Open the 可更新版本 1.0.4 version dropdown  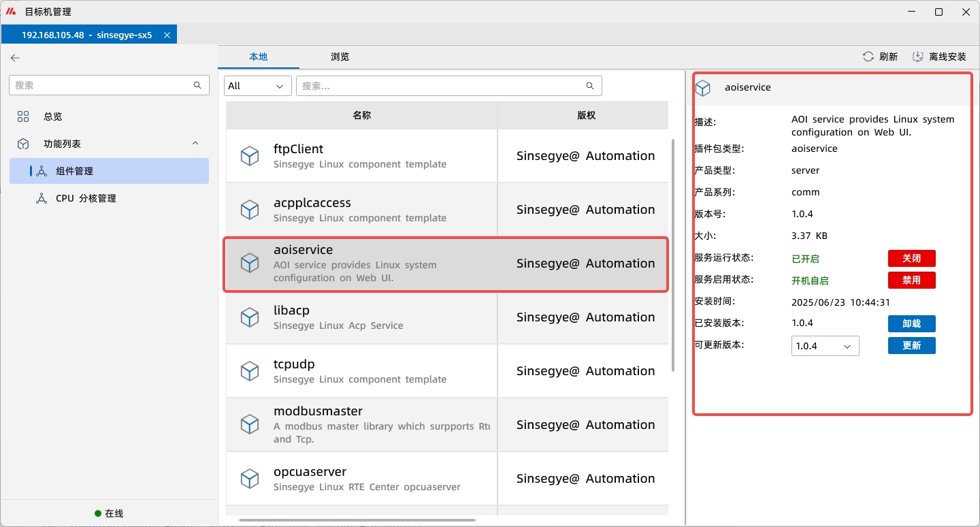pos(825,346)
